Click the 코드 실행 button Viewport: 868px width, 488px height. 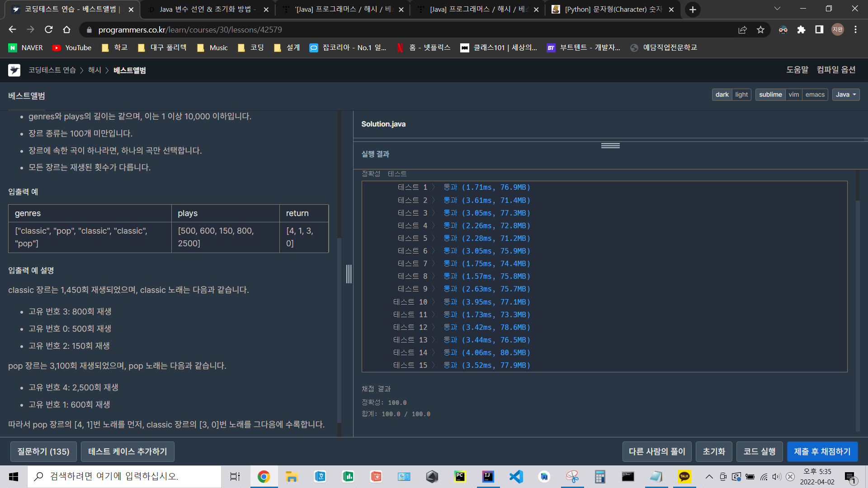759,451
